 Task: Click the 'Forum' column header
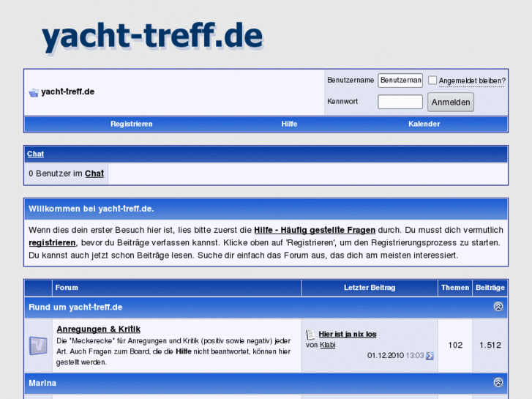tap(67, 288)
